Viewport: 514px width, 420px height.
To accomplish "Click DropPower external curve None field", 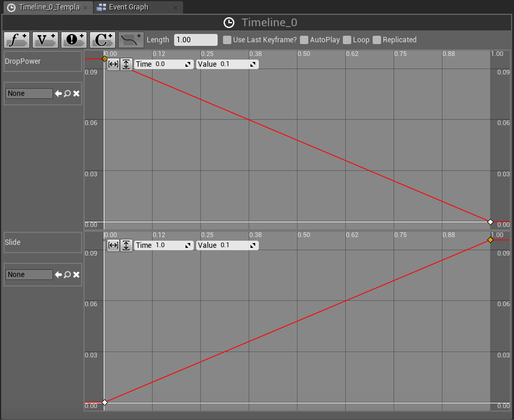I will [x=29, y=94].
